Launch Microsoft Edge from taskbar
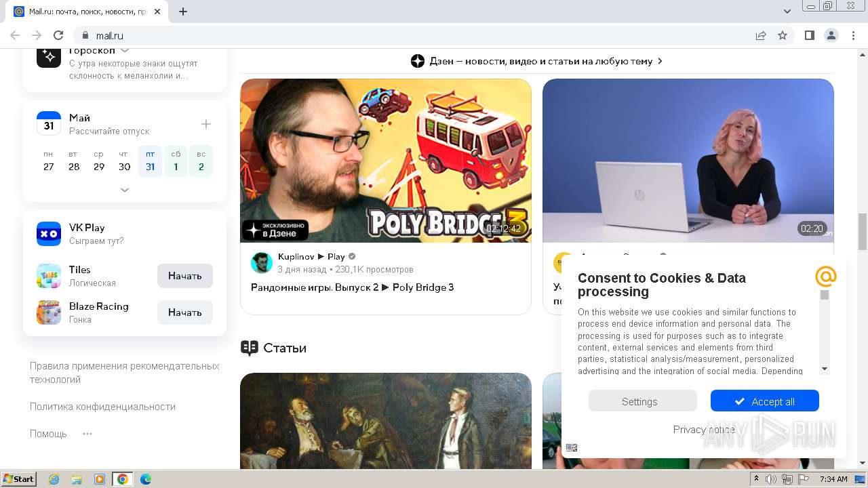This screenshot has width=868, height=488. pyautogui.click(x=146, y=479)
